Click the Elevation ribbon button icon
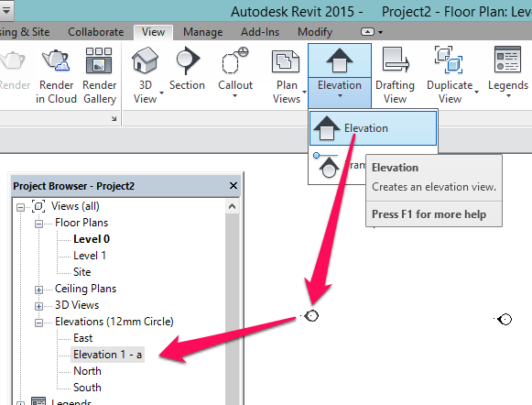 point(340,60)
